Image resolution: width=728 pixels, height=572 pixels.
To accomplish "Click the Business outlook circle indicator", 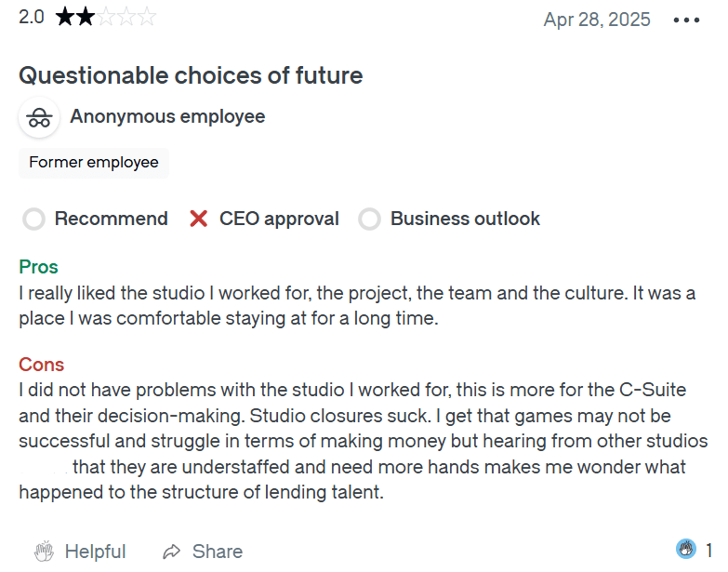I will pos(370,219).
